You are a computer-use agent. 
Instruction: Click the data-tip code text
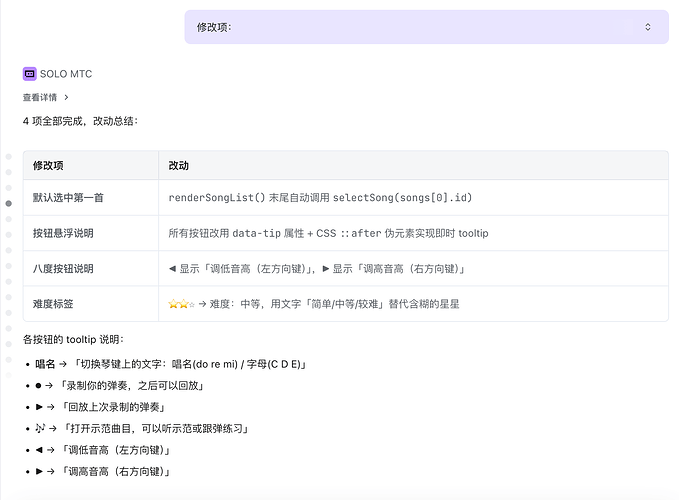[x=256, y=233]
